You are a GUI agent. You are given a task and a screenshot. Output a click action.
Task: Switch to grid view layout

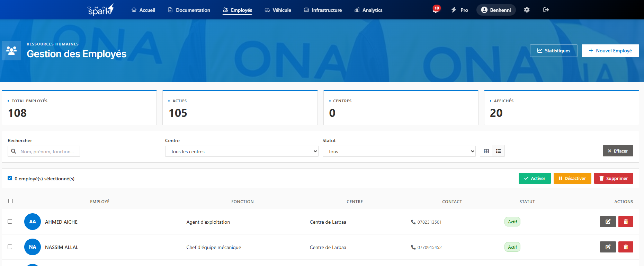pos(486,151)
